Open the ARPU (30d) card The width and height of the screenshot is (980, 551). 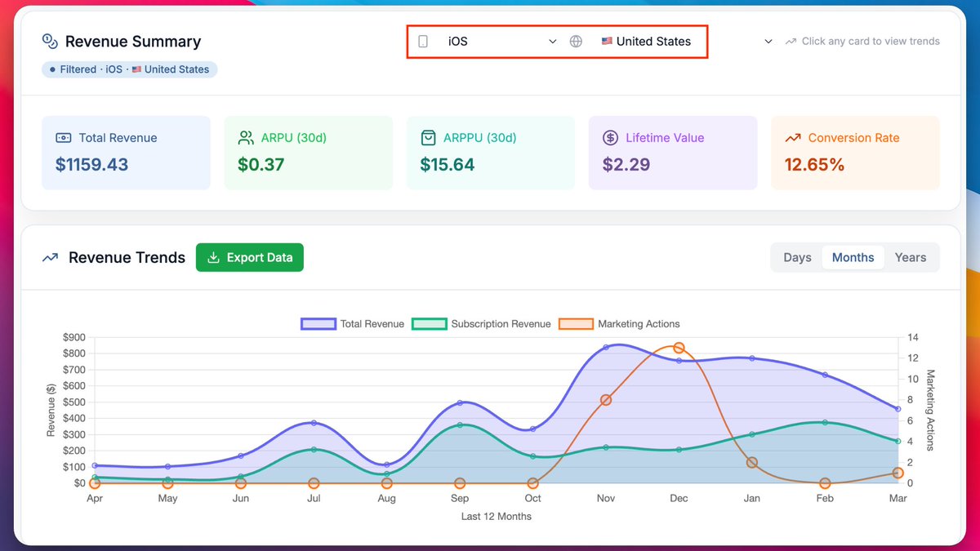[x=309, y=153]
